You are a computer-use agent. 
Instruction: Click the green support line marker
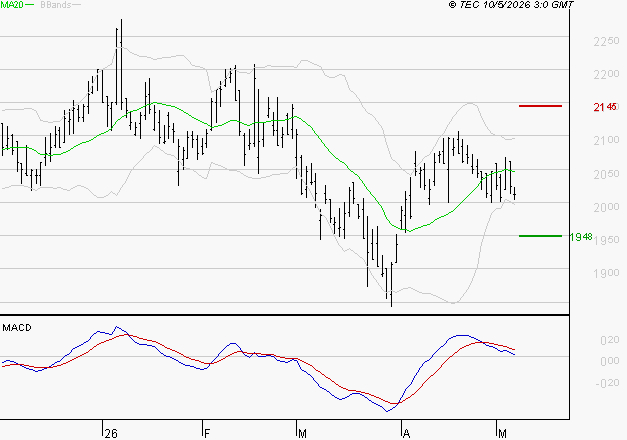click(540, 236)
